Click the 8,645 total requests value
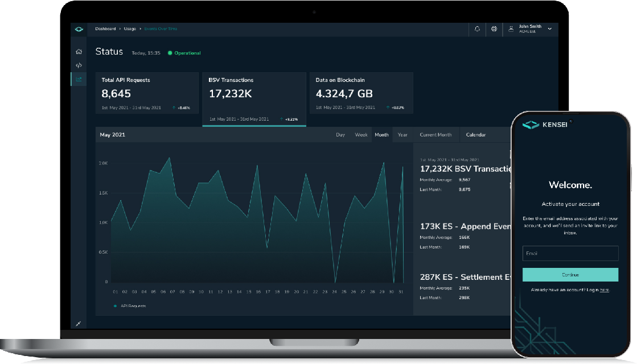 (116, 94)
